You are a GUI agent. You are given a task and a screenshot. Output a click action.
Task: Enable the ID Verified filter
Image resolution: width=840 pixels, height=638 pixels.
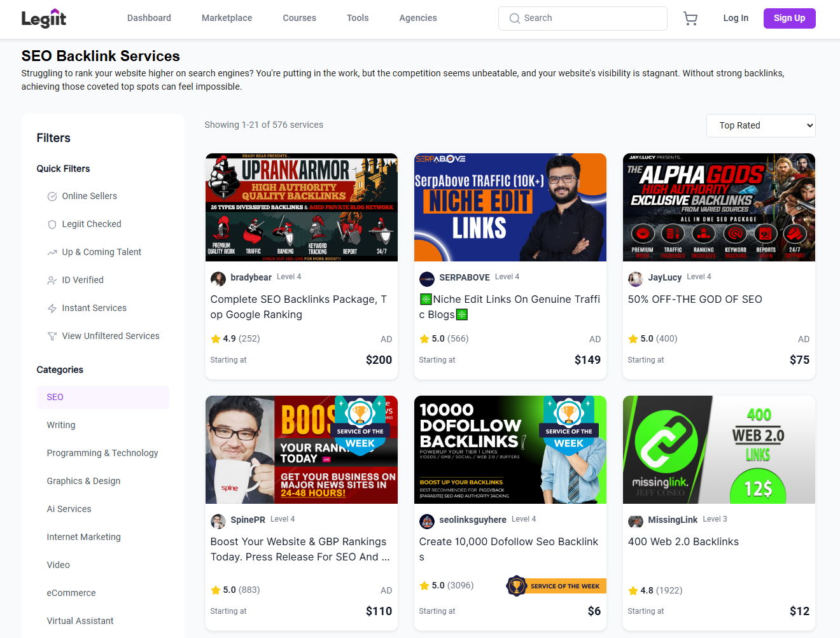pos(82,280)
